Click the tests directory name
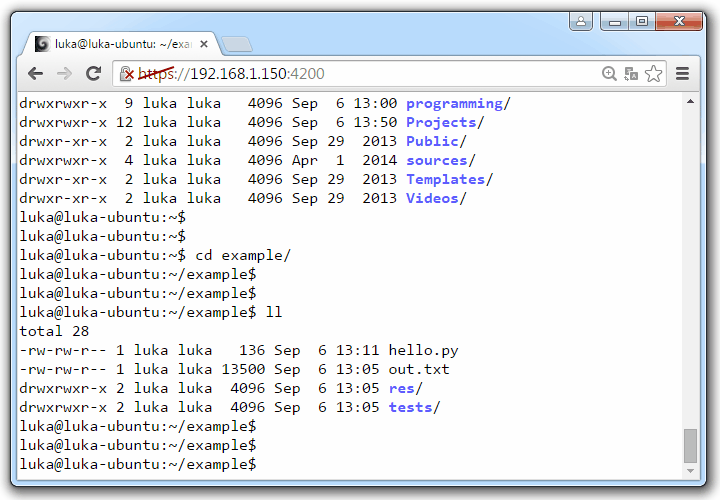The height and width of the screenshot is (500, 720). 410,407
